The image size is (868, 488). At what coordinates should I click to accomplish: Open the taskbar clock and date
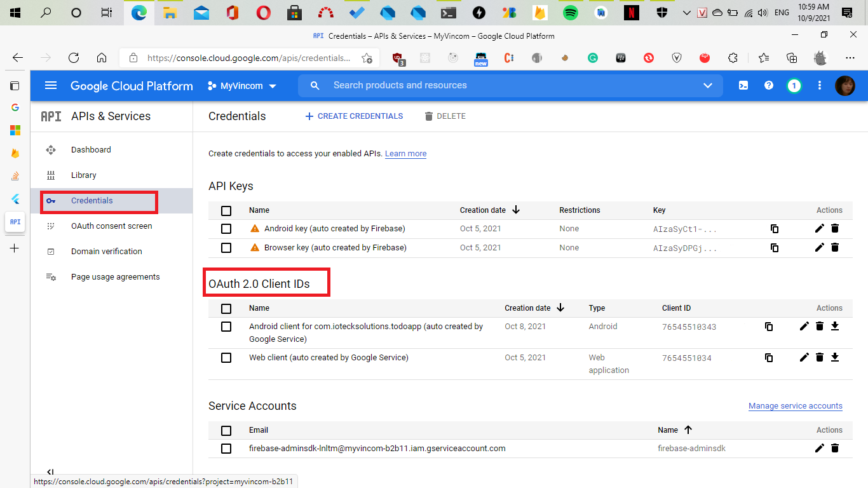click(814, 13)
